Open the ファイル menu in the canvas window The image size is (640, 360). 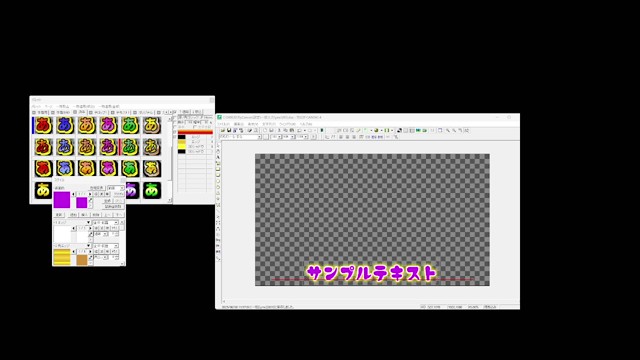(223, 124)
